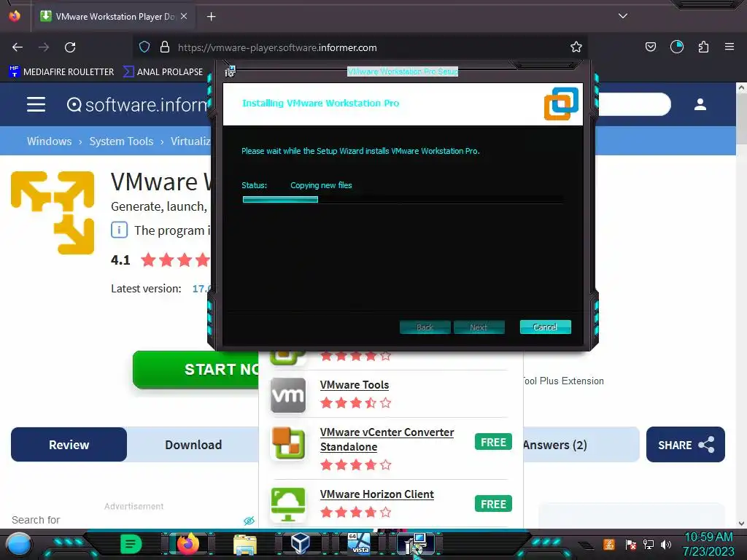Open a new tab with plus button
This screenshot has width=747, height=560.
click(211, 17)
